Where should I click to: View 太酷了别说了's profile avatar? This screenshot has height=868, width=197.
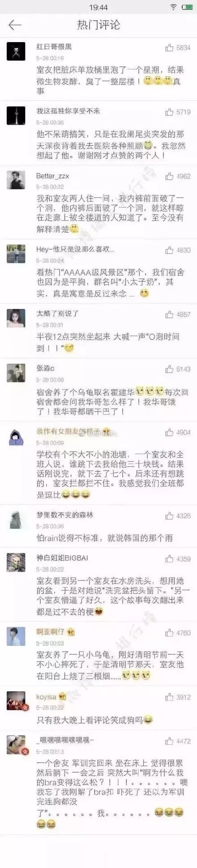click(x=16, y=318)
